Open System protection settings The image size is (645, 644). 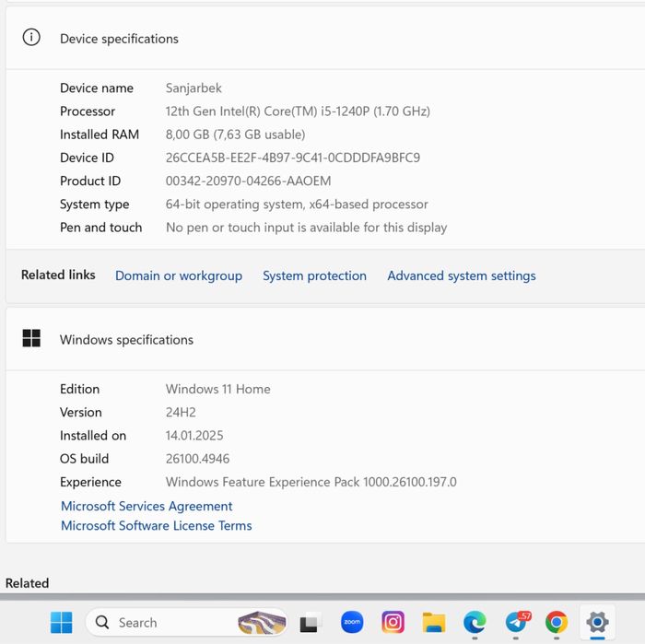pos(314,275)
